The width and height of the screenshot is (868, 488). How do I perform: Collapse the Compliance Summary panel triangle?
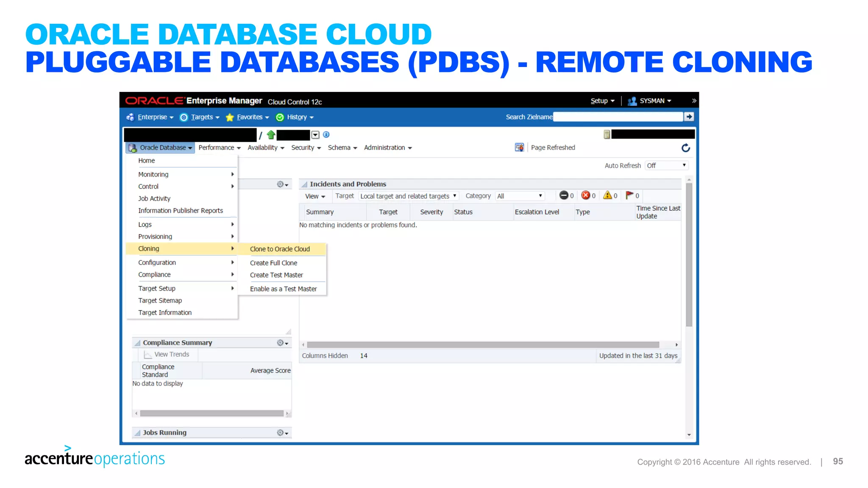tap(137, 343)
